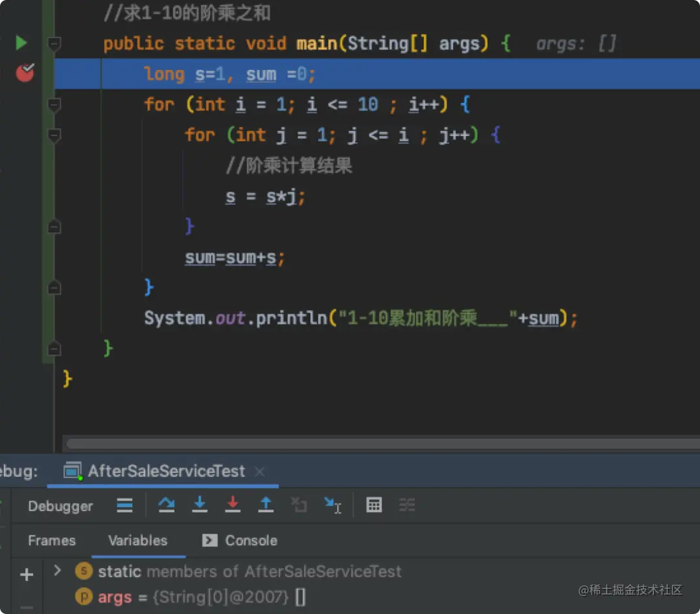The height and width of the screenshot is (614, 700).
Task: Open the Debugger tab
Action: tap(60, 506)
